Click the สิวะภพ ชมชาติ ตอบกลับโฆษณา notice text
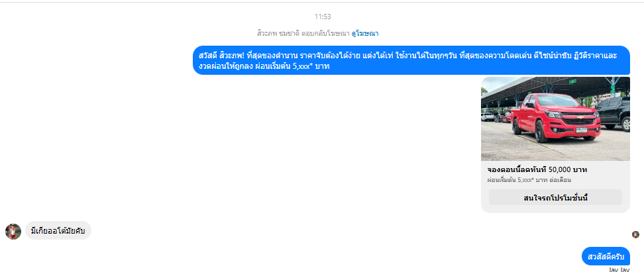This screenshot has height=272, width=644. tap(303, 33)
